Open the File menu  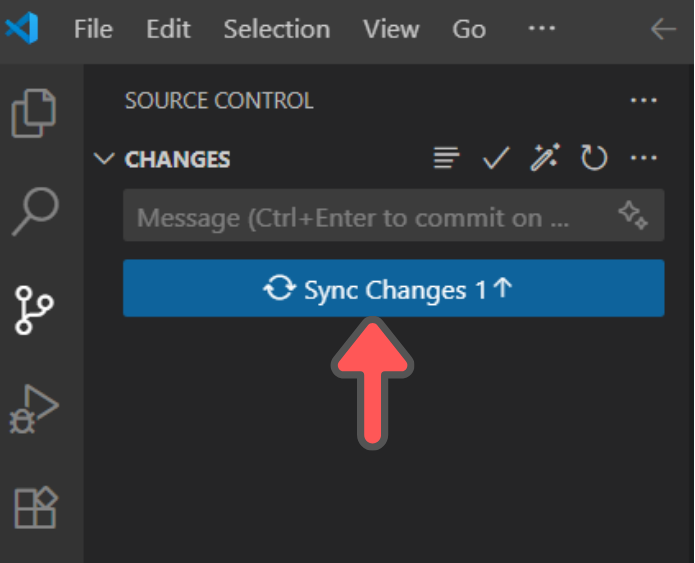[93, 29]
